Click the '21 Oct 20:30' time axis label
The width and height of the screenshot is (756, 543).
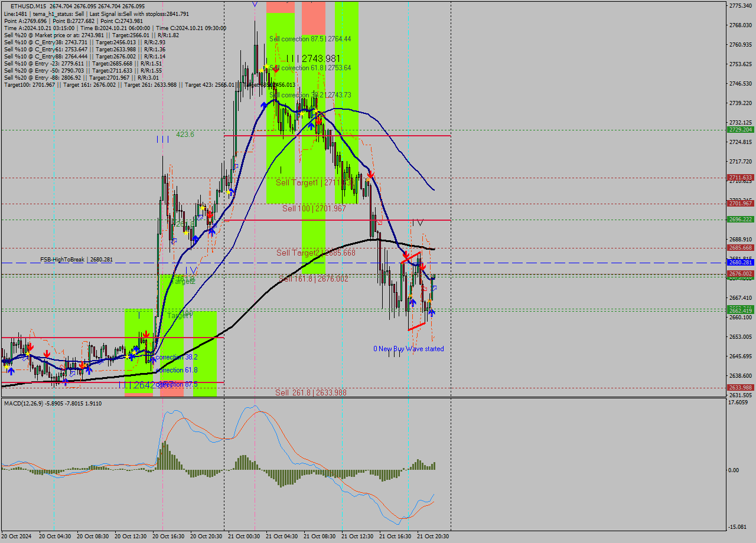pos(433,537)
